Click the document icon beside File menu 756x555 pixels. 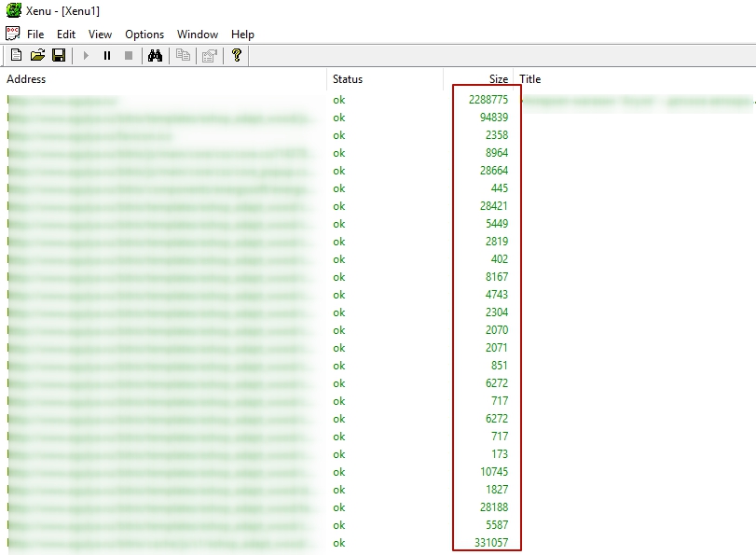tap(12, 34)
